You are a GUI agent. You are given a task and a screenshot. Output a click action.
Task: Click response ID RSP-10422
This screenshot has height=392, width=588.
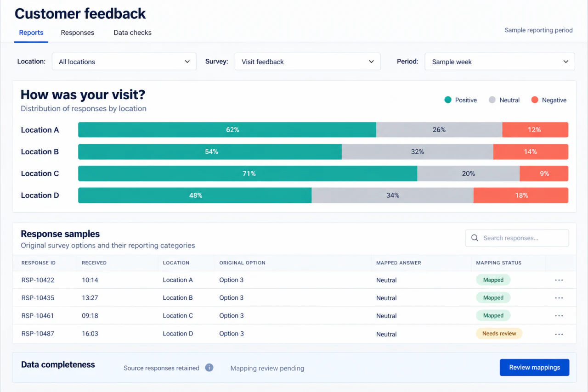tap(38, 280)
